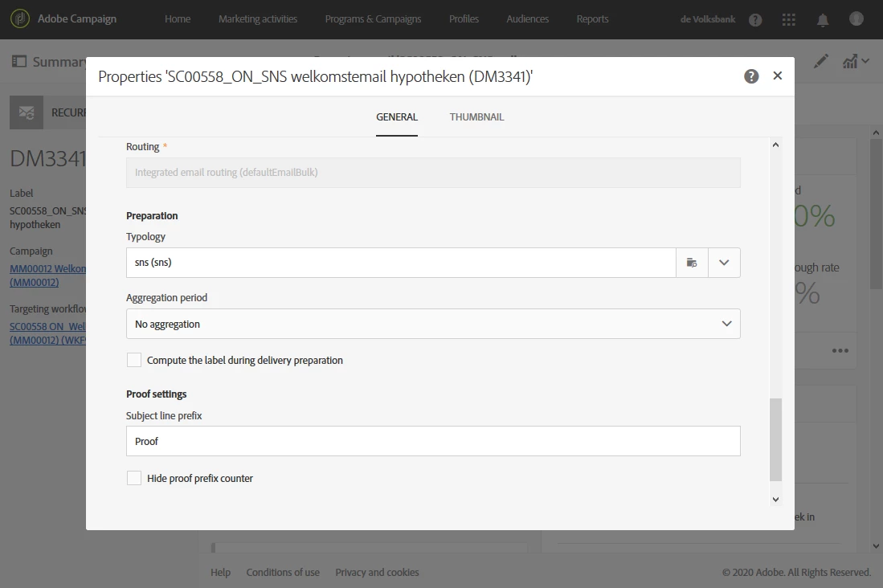This screenshot has height=588, width=883.
Task: Click the dialog scroll down arrow
Action: (x=775, y=500)
